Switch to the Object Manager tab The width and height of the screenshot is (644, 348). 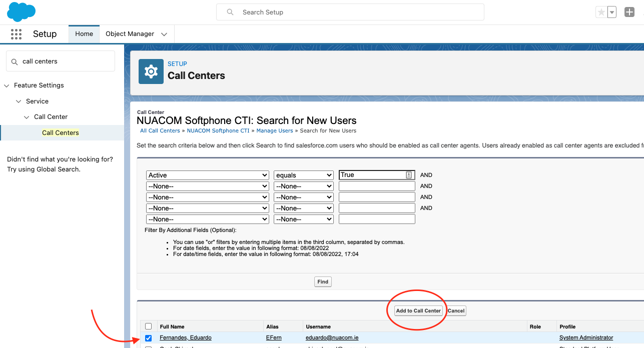tap(130, 34)
